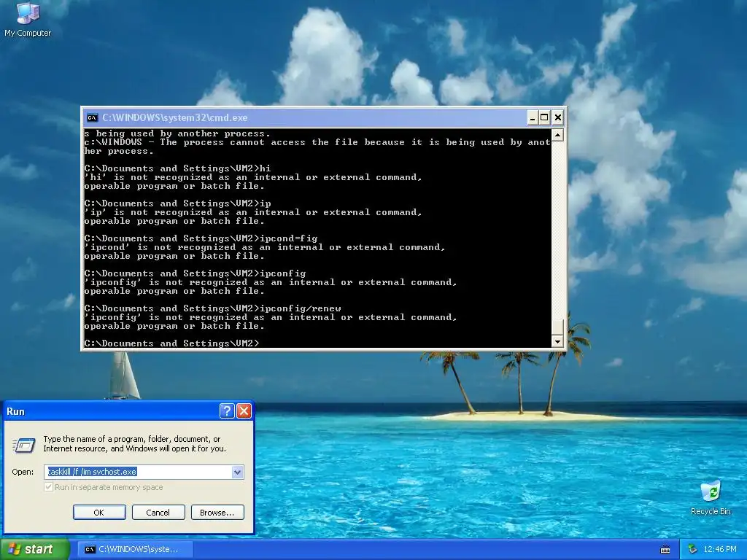Toggle Run in separate memory space checkbox

pyautogui.click(x=48, y=486)
